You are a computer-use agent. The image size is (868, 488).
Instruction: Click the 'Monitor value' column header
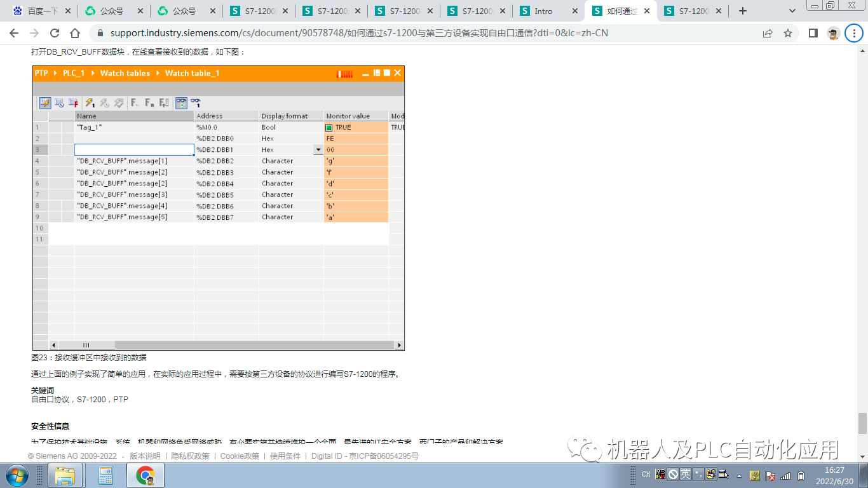coord(356,116)
